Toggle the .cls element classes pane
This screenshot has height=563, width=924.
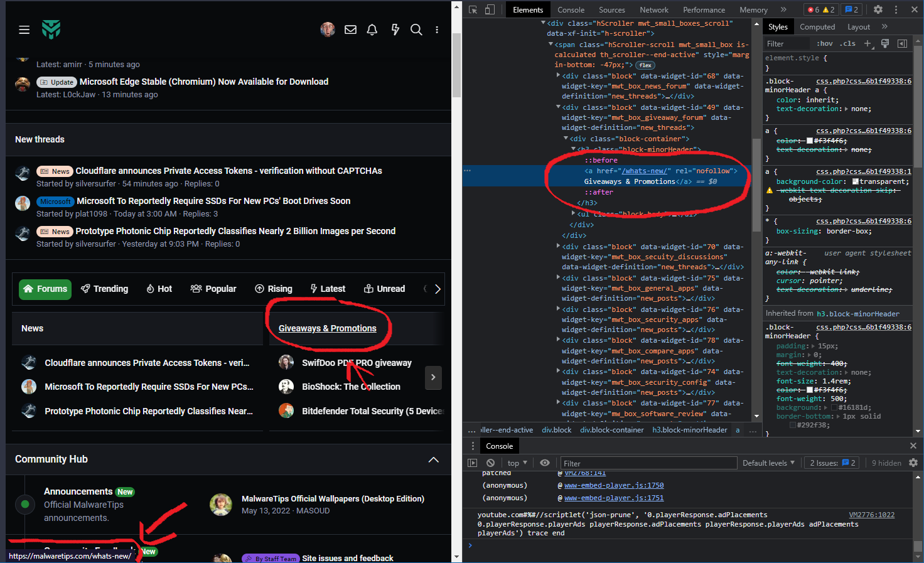pyautogui.click(x=848, y=43)
